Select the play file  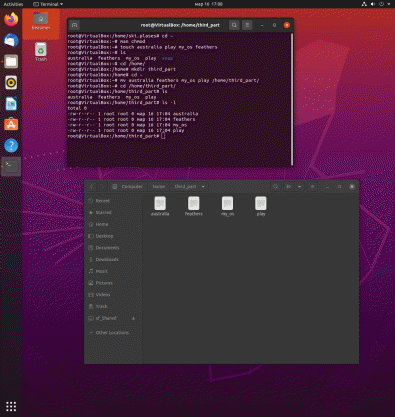click(x=261, y=206)
